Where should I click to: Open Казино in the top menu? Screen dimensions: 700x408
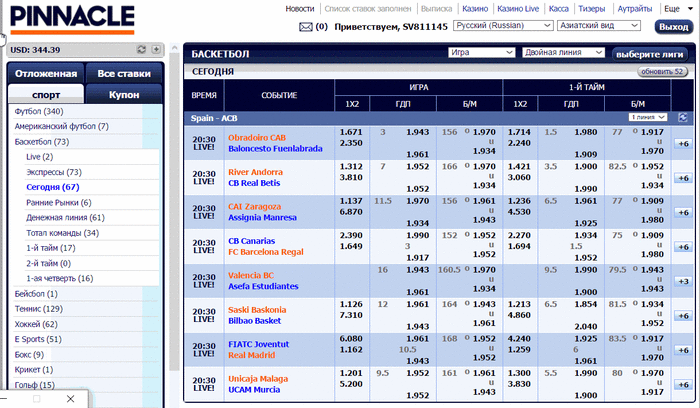tap(475, 8)
